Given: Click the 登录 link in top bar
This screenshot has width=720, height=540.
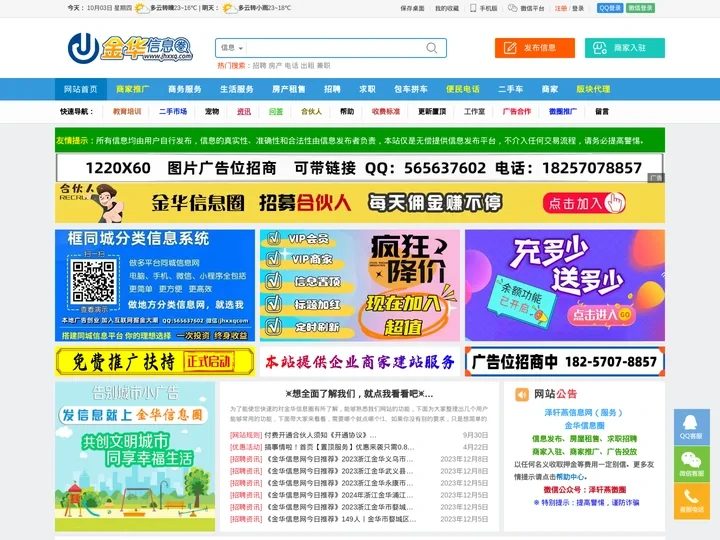Looking at the screenshot, I should pyautogui.click(x=578, y=8).
